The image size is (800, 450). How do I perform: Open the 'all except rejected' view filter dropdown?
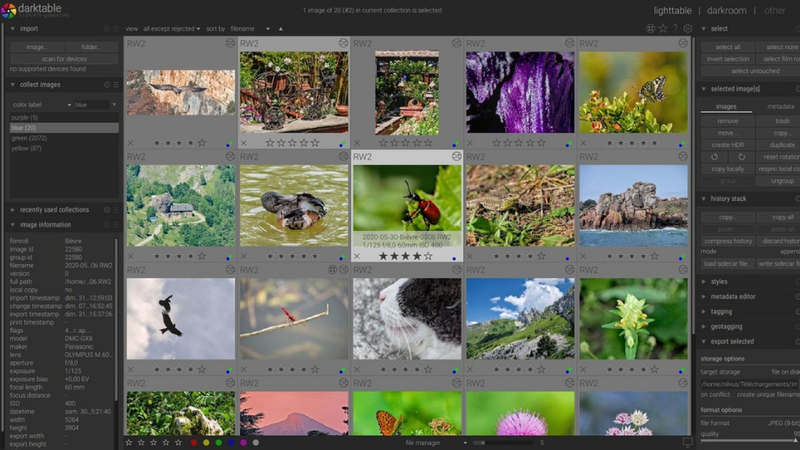[171, 29]
